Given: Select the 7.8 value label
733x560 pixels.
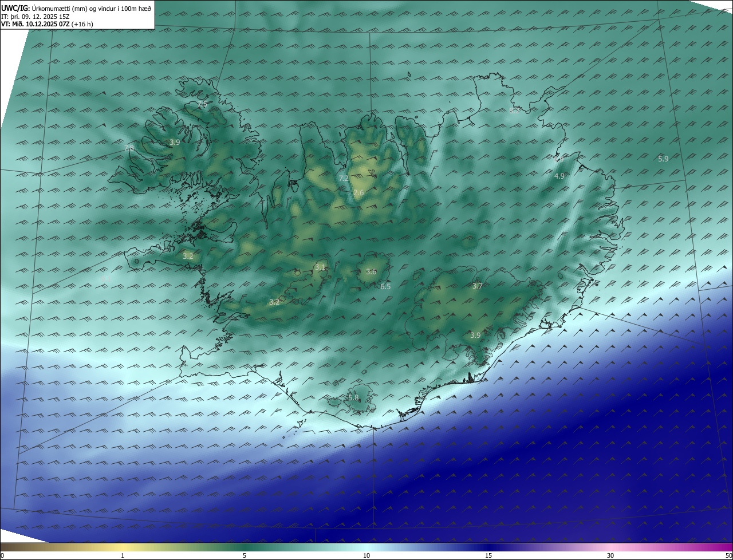Looking at the screenshot, I should pos(129,148).
